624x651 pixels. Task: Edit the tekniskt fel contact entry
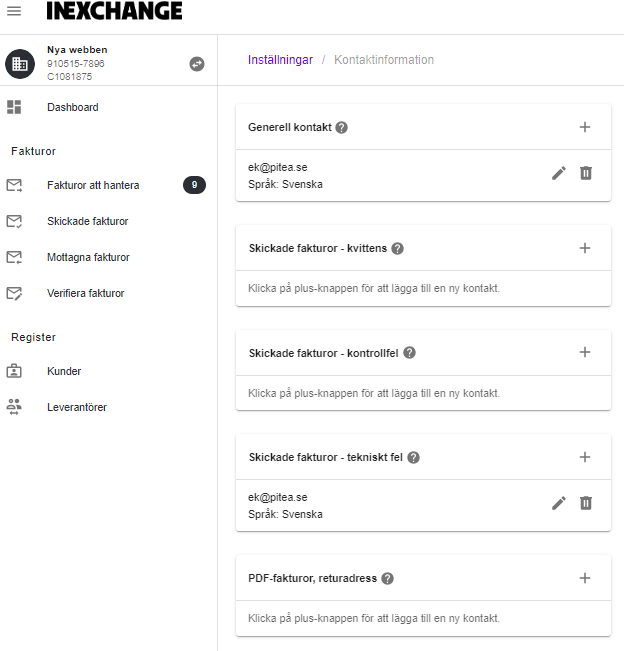559,503
